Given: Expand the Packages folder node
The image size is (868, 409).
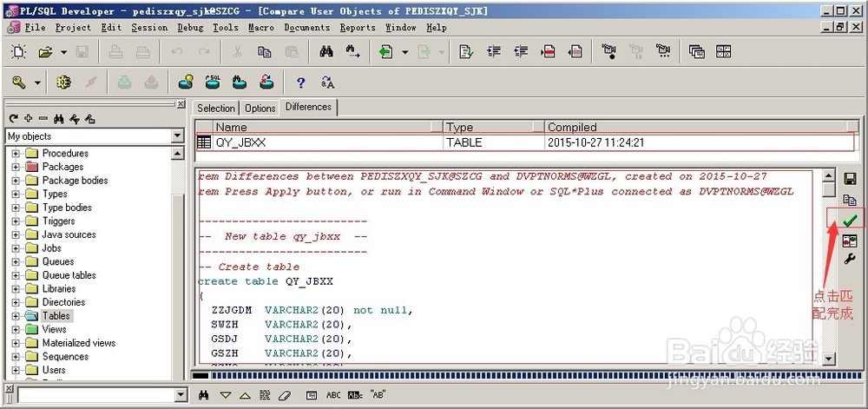Looking at the screenshot, I should (16, 167).
